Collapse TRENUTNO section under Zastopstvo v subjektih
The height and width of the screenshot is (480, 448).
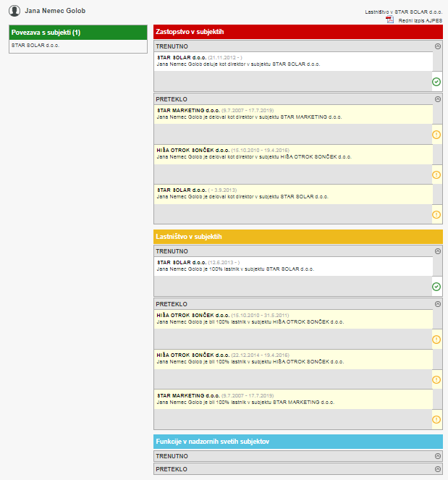click(437, 46)
